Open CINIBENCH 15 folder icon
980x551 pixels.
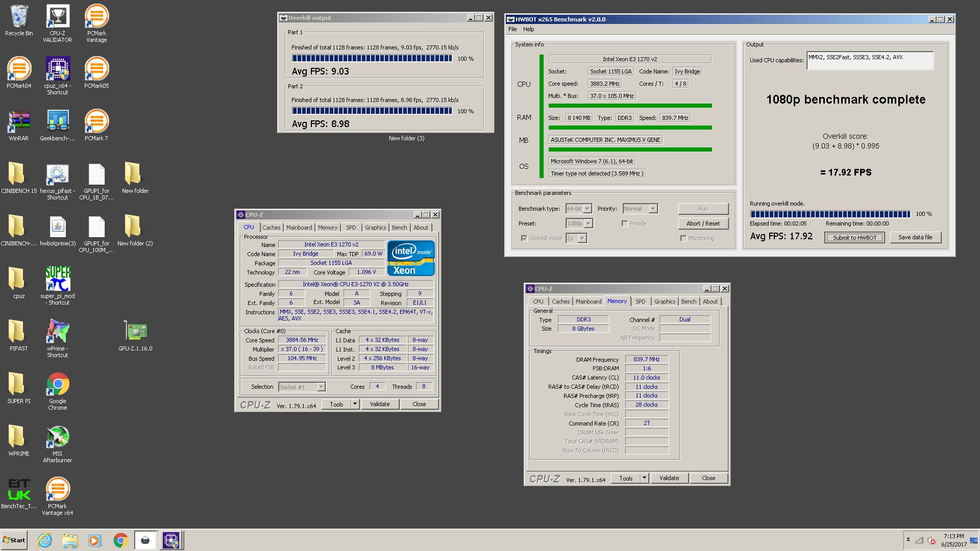pyautogui.click(x=19, y=178)
